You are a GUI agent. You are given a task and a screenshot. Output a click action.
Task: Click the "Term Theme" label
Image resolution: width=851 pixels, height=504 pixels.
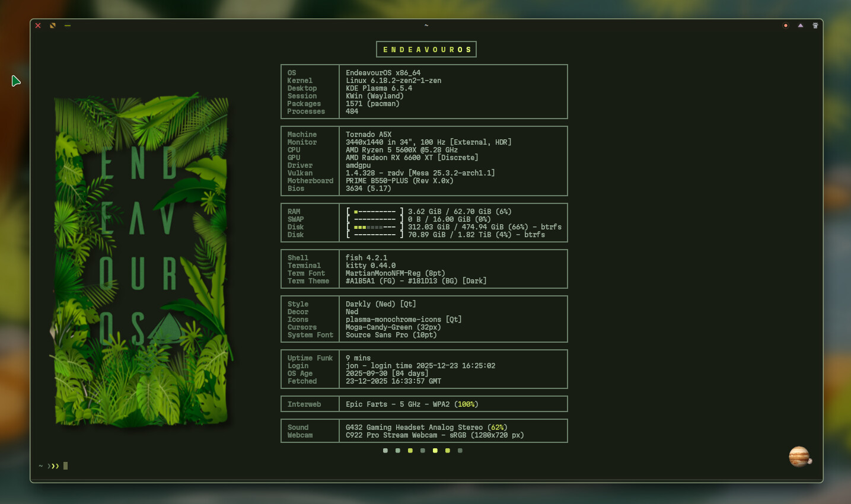tap(308, 281)
